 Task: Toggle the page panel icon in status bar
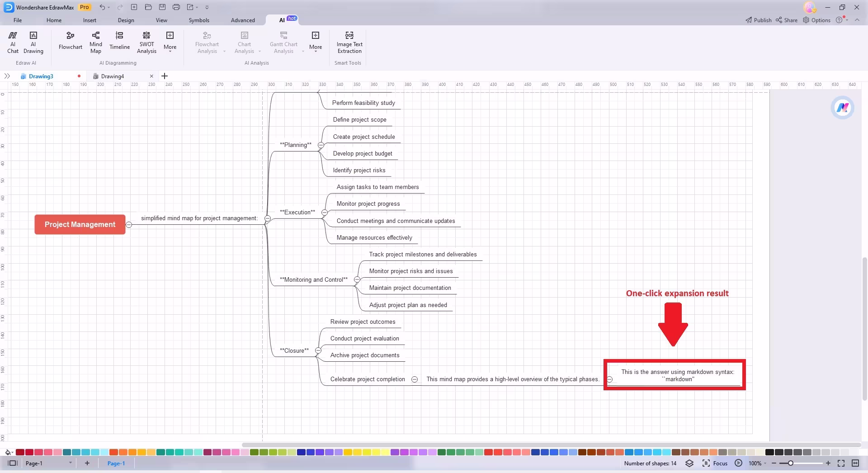tap(13, 464)
